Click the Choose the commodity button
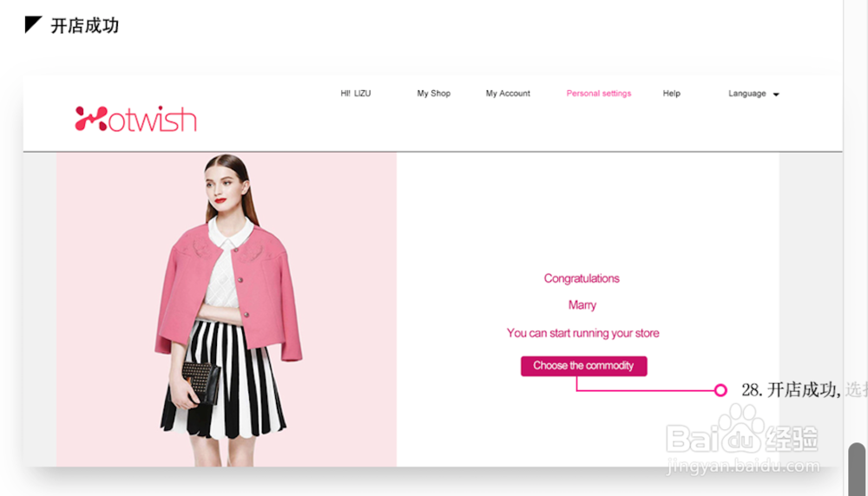This screenshot has height=496, width=868. [583, 366]
